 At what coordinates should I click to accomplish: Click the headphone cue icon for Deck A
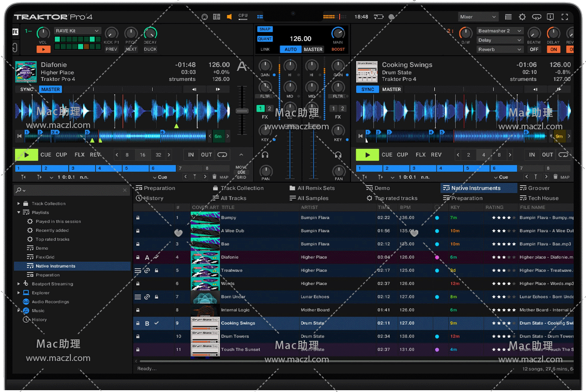pos(265,155)
